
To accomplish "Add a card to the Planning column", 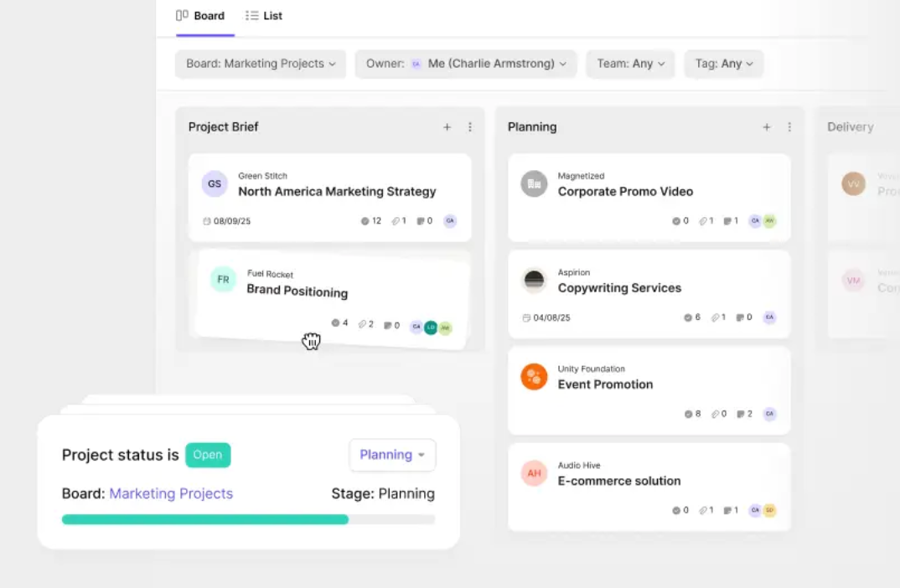I will pyautogui.click(x=766, y=127).
